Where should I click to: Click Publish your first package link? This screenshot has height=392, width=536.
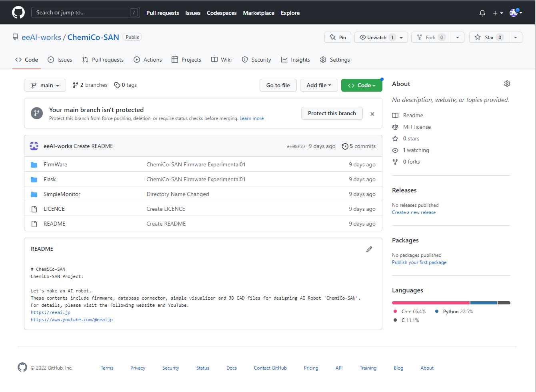pyautogui.click(x=419, y=262)
